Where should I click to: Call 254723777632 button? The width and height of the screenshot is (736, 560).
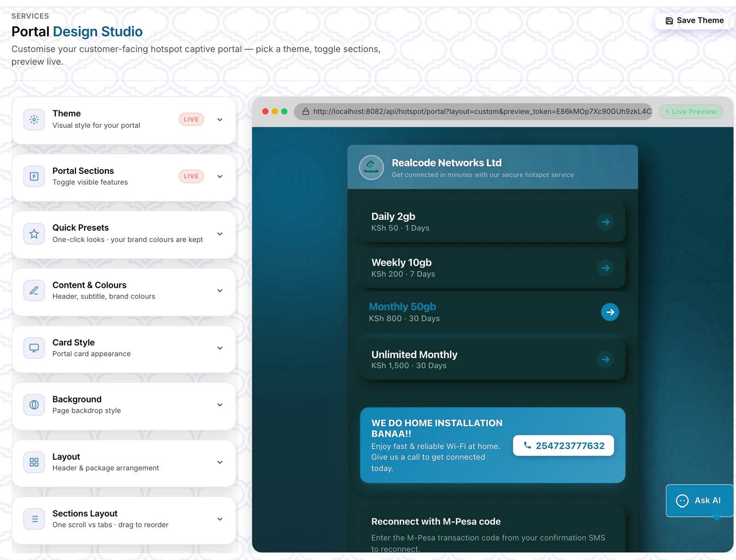tap(563, 446)
